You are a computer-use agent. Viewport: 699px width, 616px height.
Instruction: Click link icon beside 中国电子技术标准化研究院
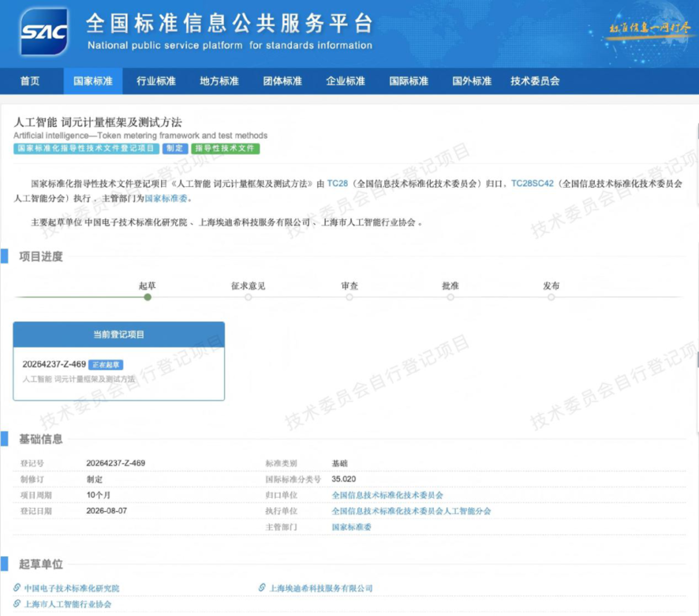tap(17, 588)
